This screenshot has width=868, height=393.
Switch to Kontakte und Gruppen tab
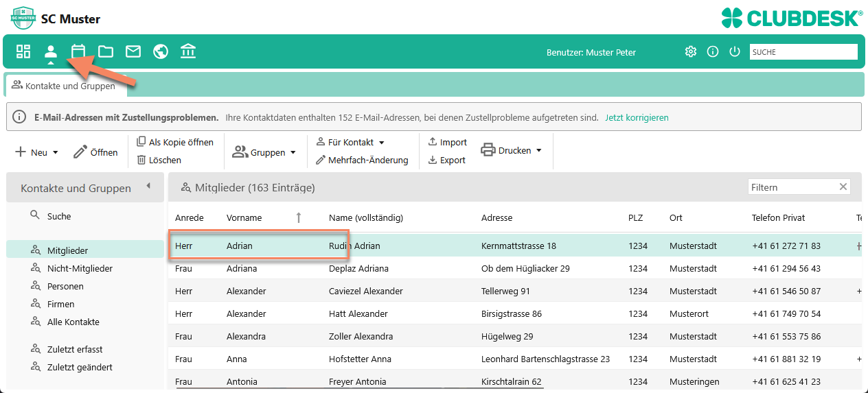coord(63,86)
